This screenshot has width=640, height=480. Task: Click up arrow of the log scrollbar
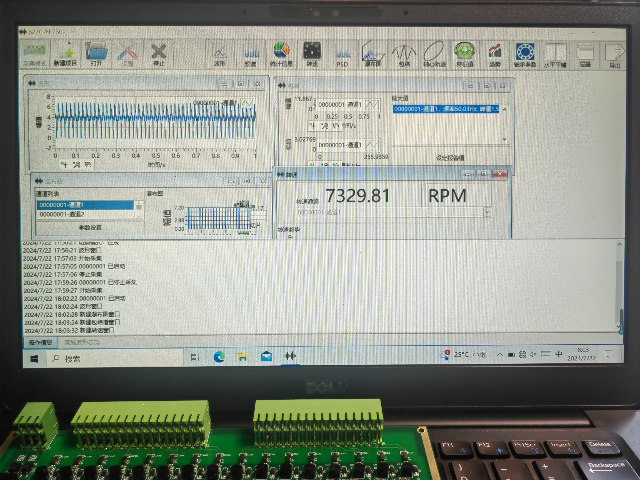coord(620,244)
